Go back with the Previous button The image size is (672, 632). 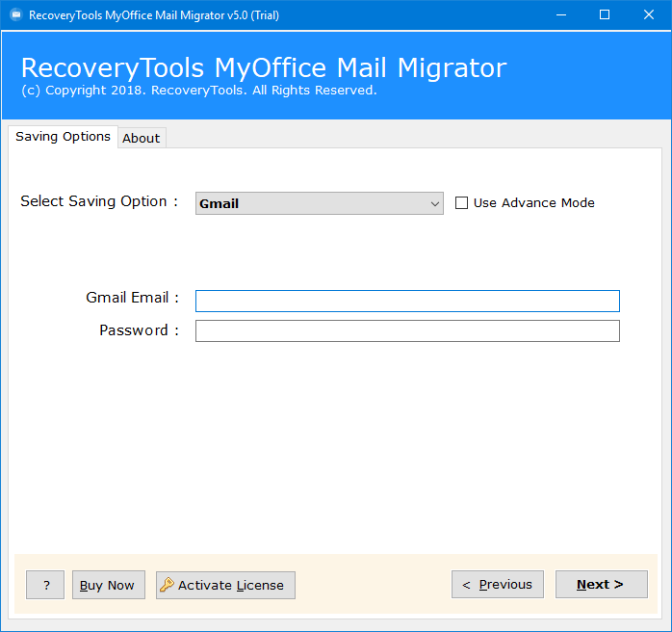[498, 585]
